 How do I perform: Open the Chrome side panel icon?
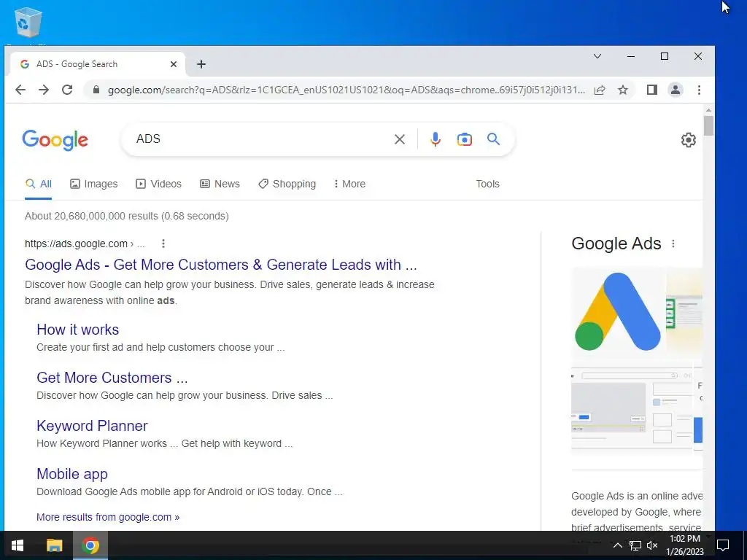coord(651,90)
